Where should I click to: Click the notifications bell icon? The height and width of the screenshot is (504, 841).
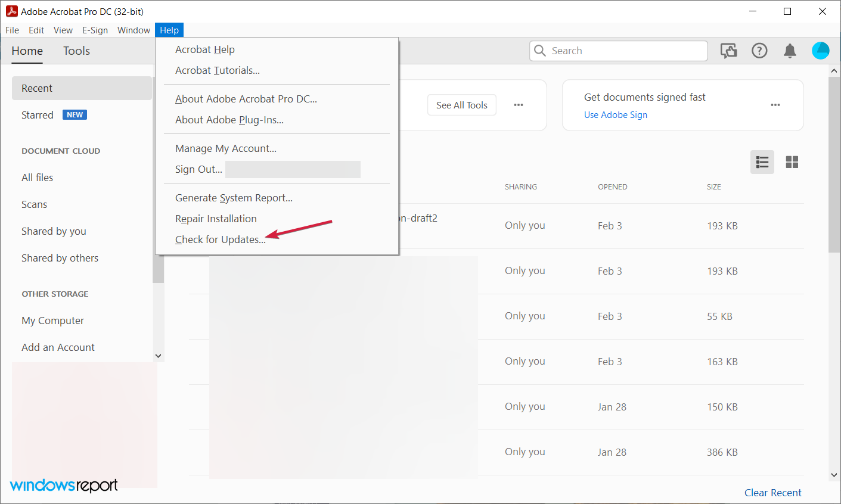tap(790, 51)
